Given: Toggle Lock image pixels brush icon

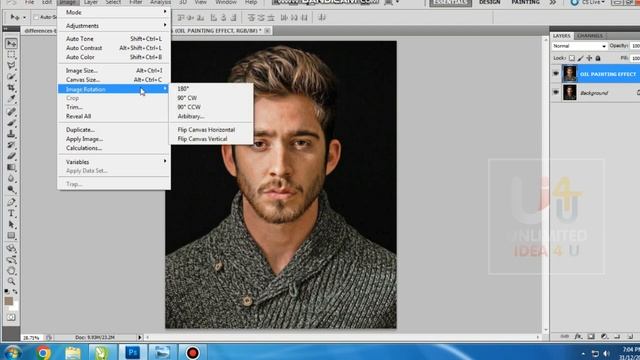Looking at the screenshot, I should tap(580, 58).
